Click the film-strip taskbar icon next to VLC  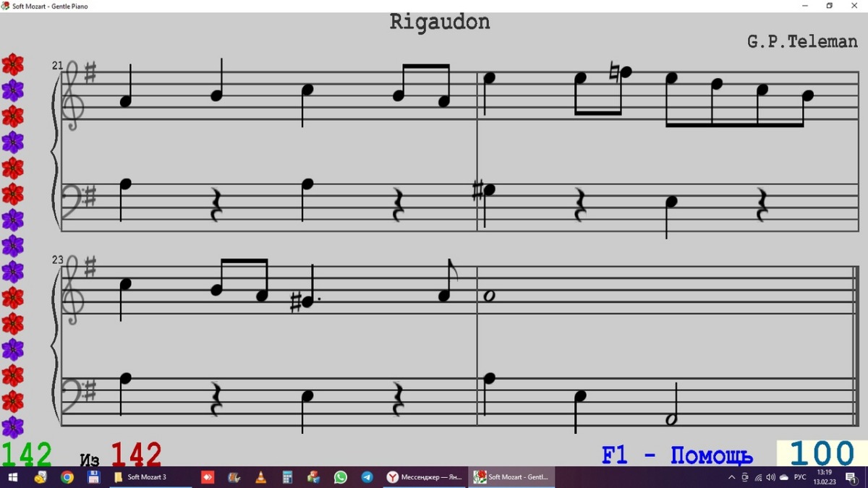[234, 477]
